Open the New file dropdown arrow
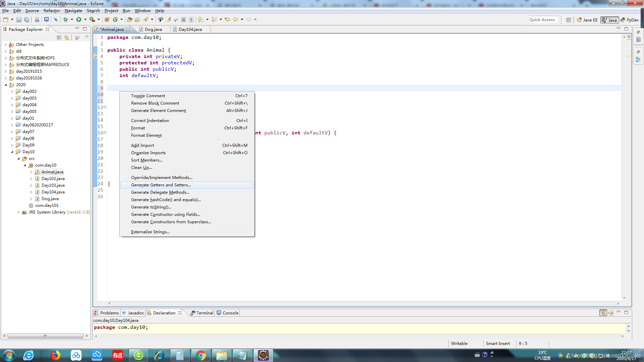 pyautogui.click(x=12, y=19)
